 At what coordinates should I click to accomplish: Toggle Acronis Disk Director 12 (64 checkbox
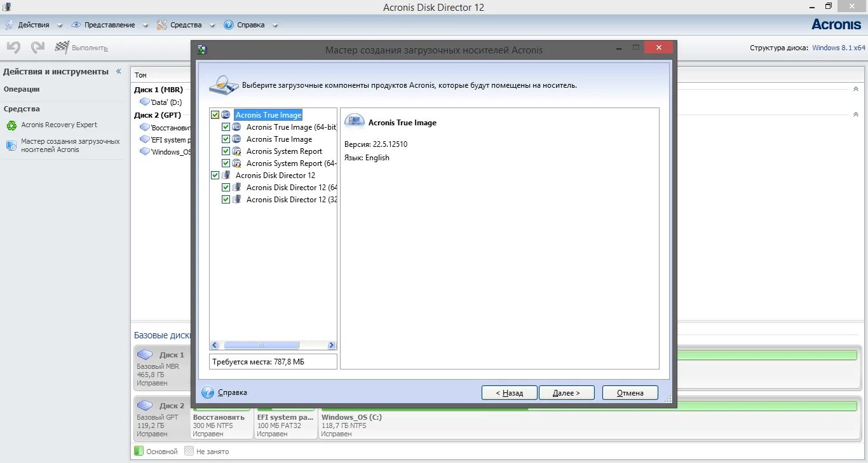(226, 188)
